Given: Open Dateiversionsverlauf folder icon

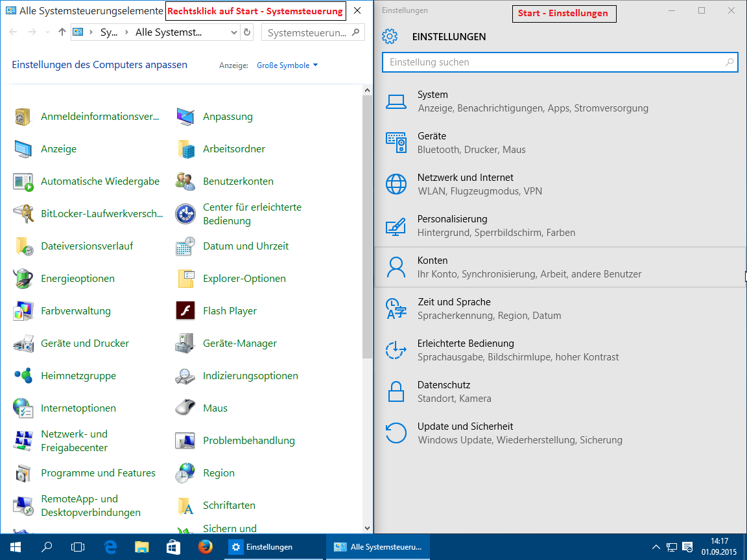Looking at the screenshot, I should pos(23,246).
